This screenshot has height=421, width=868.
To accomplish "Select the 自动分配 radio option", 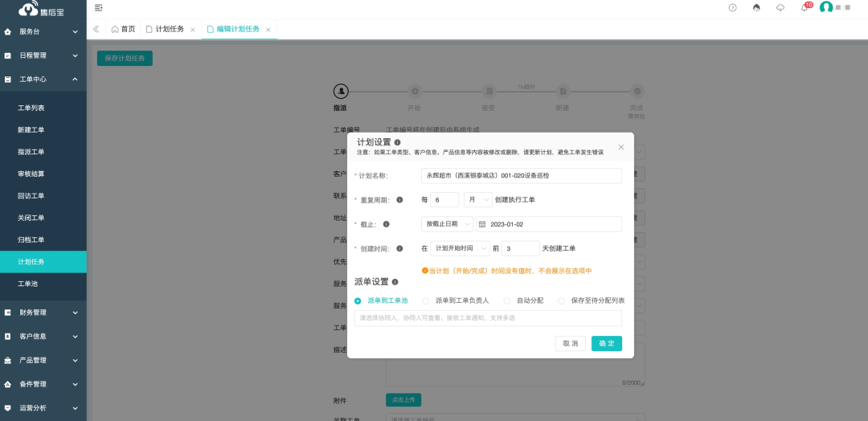I will (x=507, y=300).
